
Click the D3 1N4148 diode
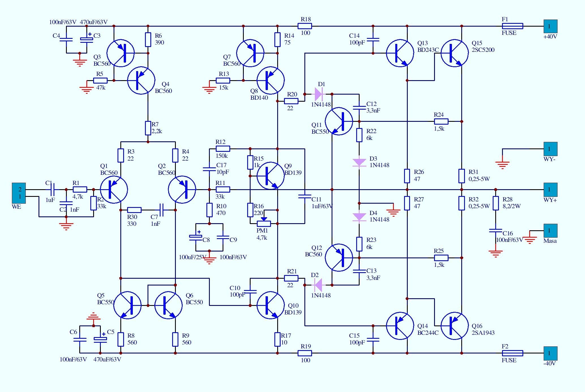tap(359, 162)
